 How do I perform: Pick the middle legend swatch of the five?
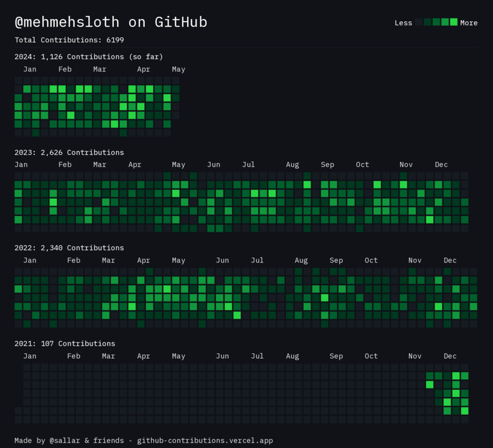point(436,22)
